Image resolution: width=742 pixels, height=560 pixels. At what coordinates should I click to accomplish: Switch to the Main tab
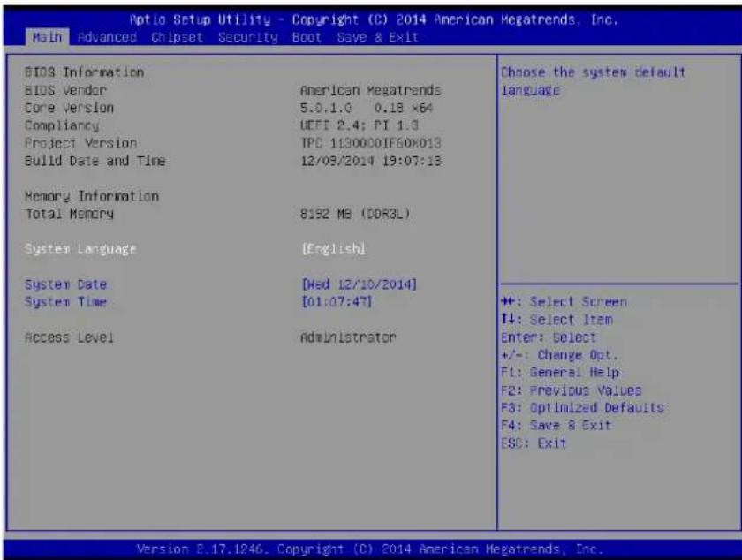[47, 37]
